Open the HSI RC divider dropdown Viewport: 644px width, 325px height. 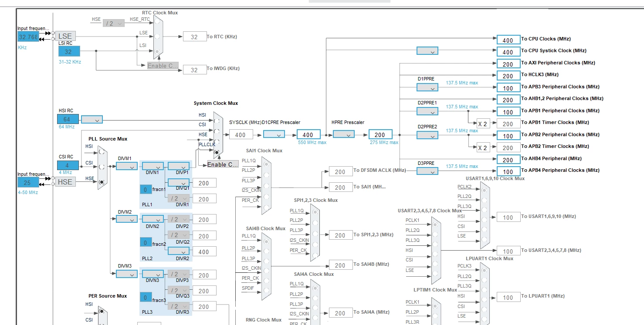pyautogui.click(x=92, y=119)
